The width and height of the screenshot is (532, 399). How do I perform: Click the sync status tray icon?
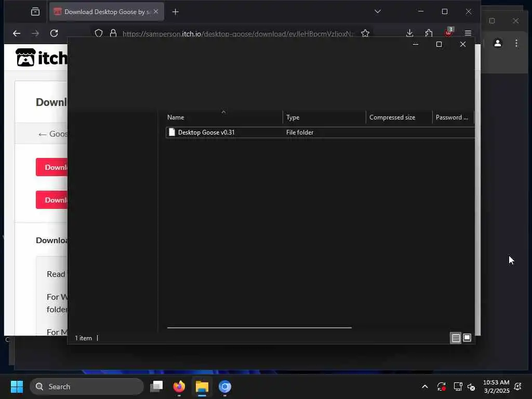(441, 387)
